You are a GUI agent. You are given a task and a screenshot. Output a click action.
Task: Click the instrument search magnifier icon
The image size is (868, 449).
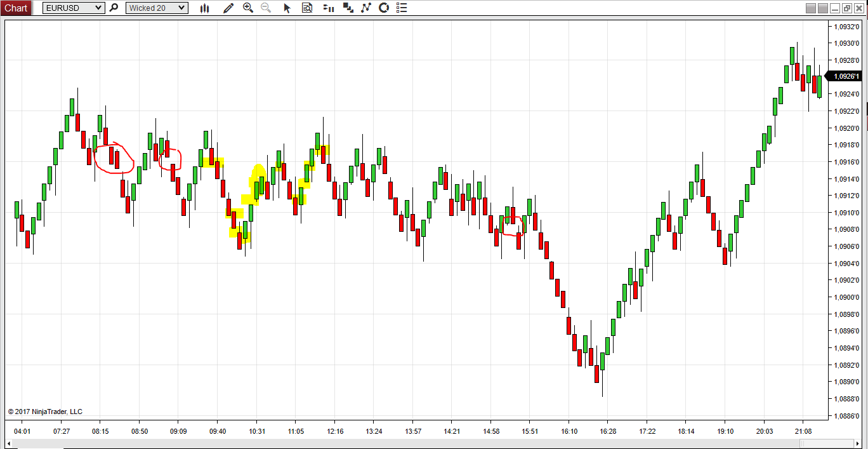[x=114, y=8]
